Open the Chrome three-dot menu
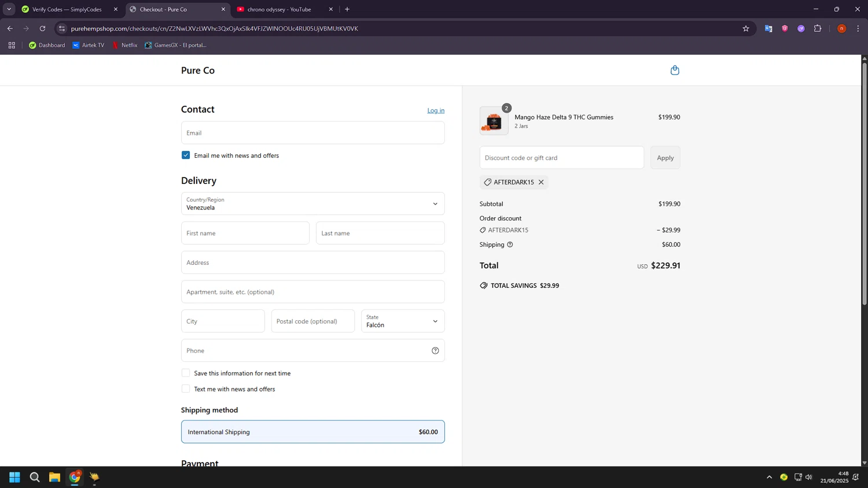The width and height of the screenshot is (868, 488). pyautogui.click(x=858, y=28)
